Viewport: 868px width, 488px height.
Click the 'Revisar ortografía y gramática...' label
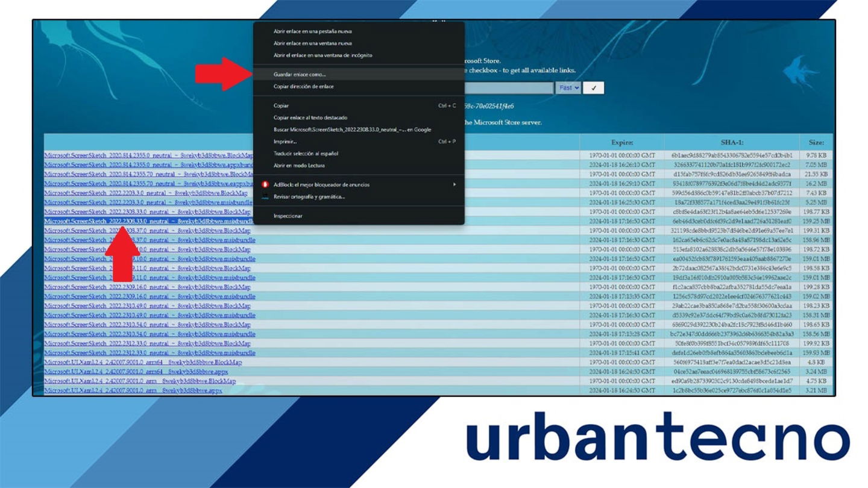(309, 196)
